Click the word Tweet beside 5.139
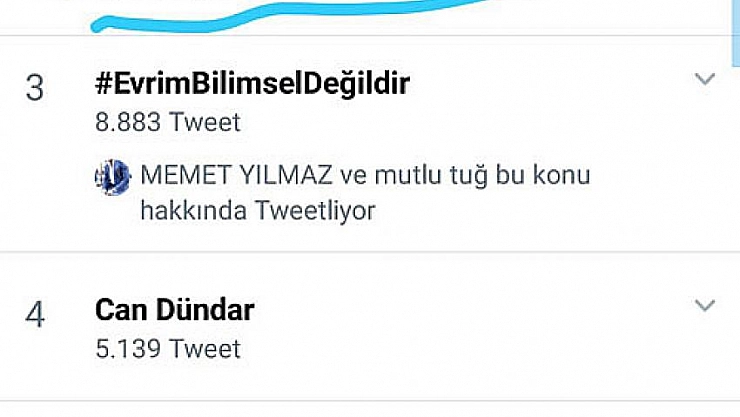This screenshot has width=740, height=417. (x=205, y=349)
